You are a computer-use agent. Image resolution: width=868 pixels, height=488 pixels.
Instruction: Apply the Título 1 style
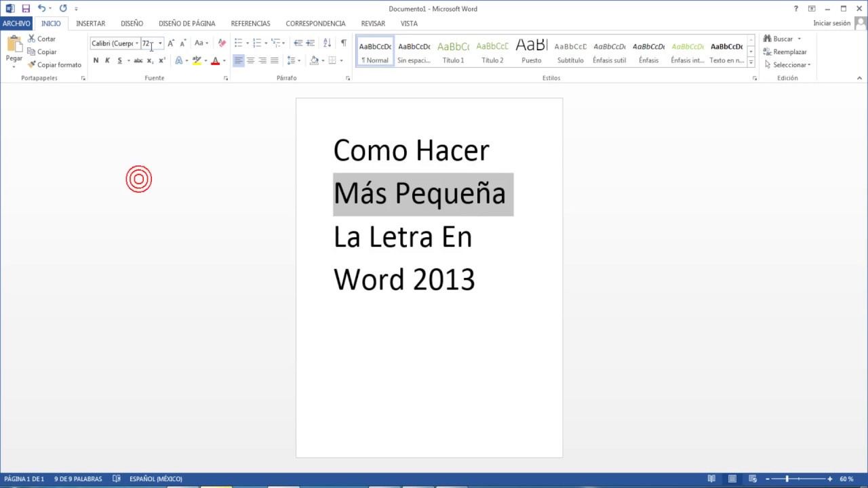click(453, 52)
